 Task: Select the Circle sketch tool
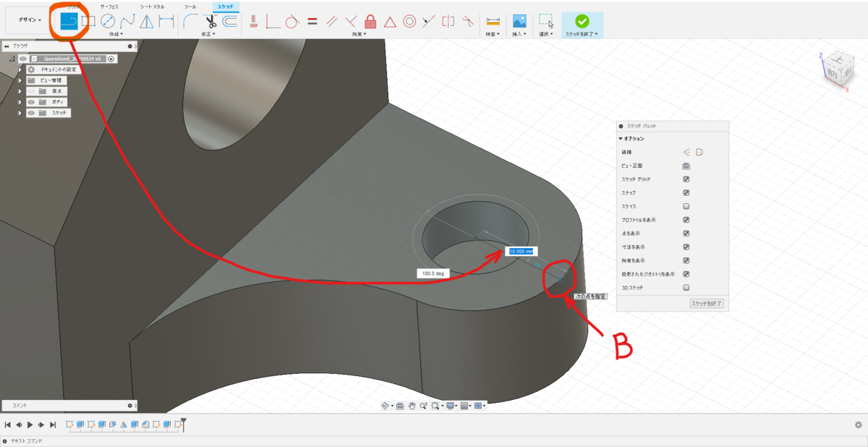[x=108, y=21]
